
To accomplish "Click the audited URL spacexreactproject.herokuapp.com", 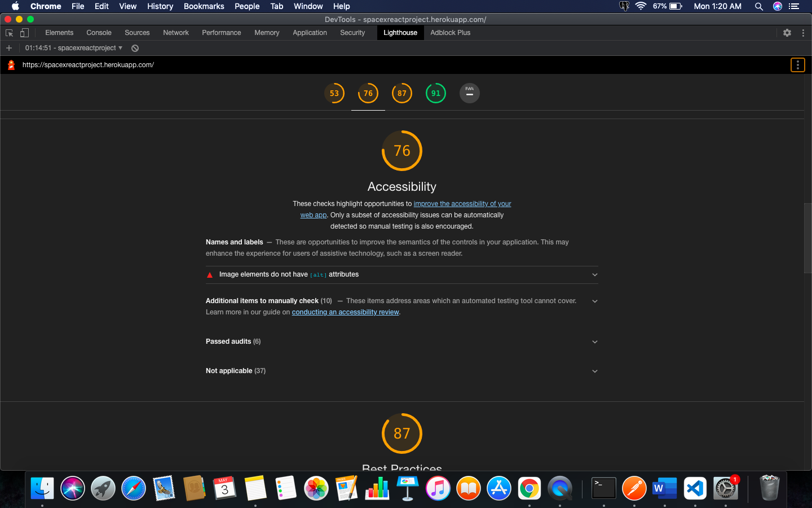I will click(88, 65).
